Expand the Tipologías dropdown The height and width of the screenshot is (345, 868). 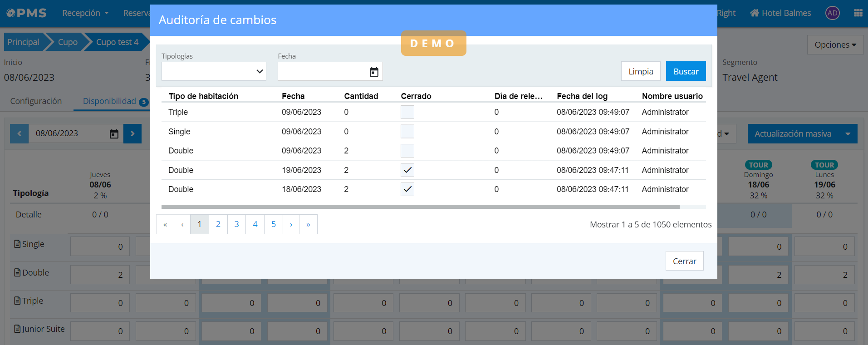pyautogui.click(x=214, y=72)
